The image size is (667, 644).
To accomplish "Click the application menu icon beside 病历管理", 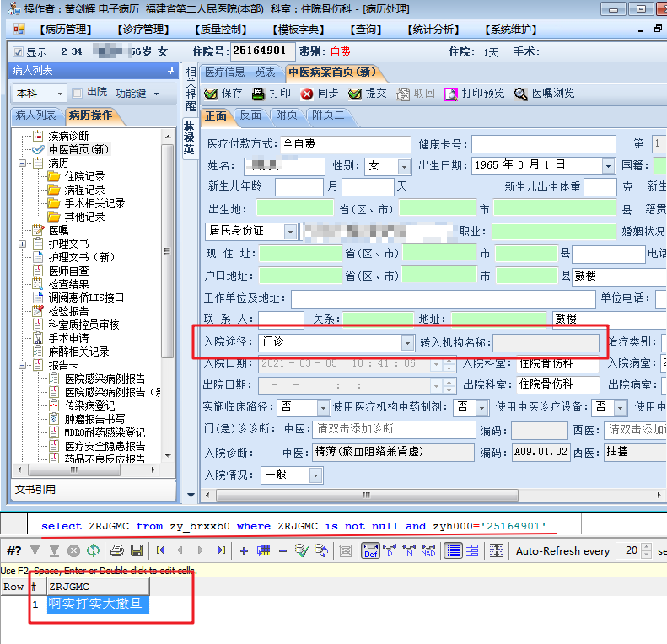I will pyautogui.click(x=19, y=29).
